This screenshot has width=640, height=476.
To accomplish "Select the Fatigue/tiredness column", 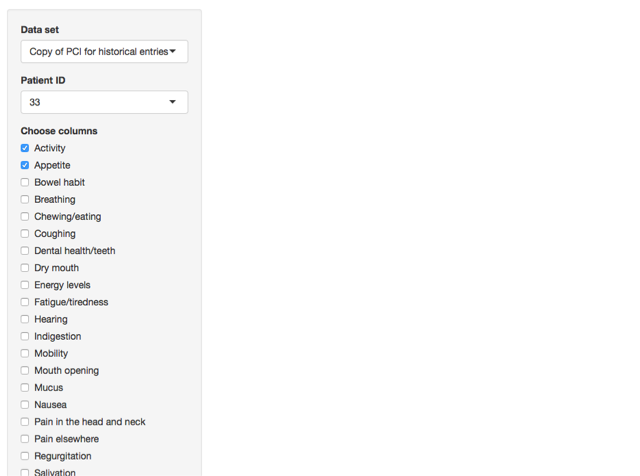I will 25,302.
